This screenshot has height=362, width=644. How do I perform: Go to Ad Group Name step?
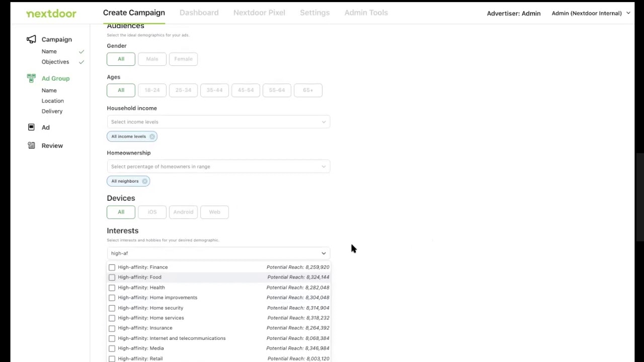49,90
